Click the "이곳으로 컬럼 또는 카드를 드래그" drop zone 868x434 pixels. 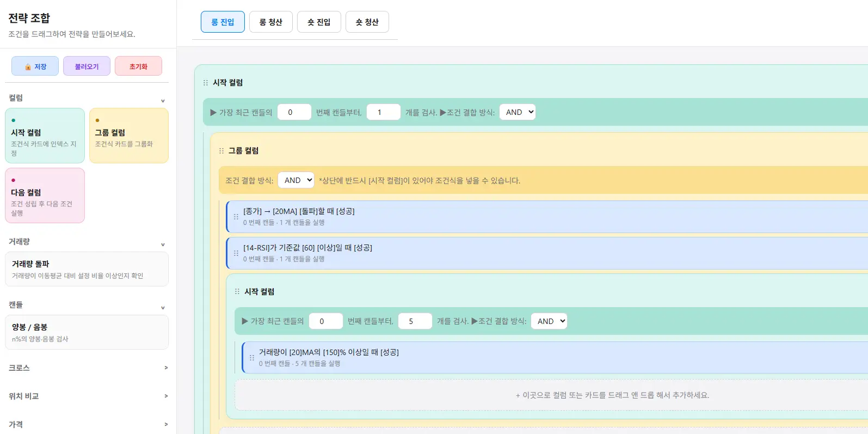click(612, 395)
